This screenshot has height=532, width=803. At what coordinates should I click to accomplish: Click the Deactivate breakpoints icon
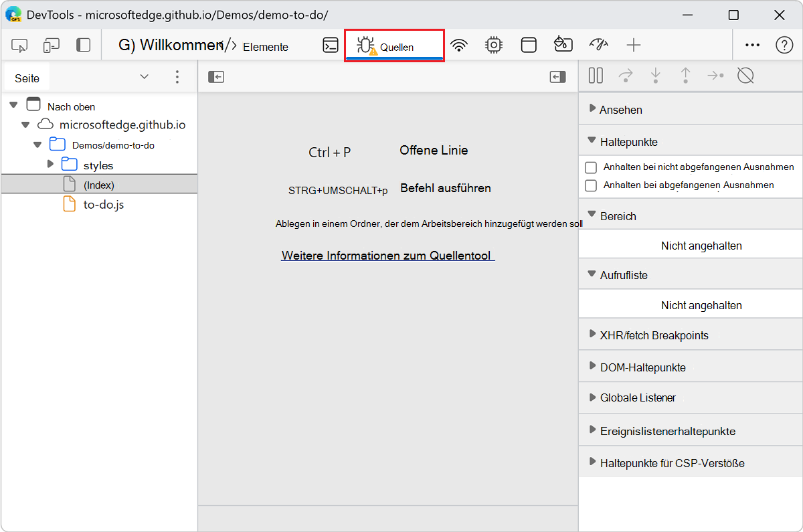(x=745, y=76)
